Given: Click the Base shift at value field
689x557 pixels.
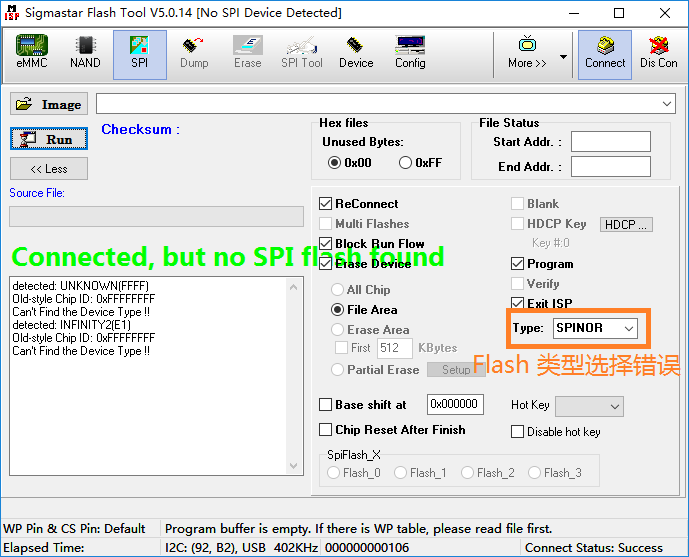Looking at the screenshot, I should (455, 405).
